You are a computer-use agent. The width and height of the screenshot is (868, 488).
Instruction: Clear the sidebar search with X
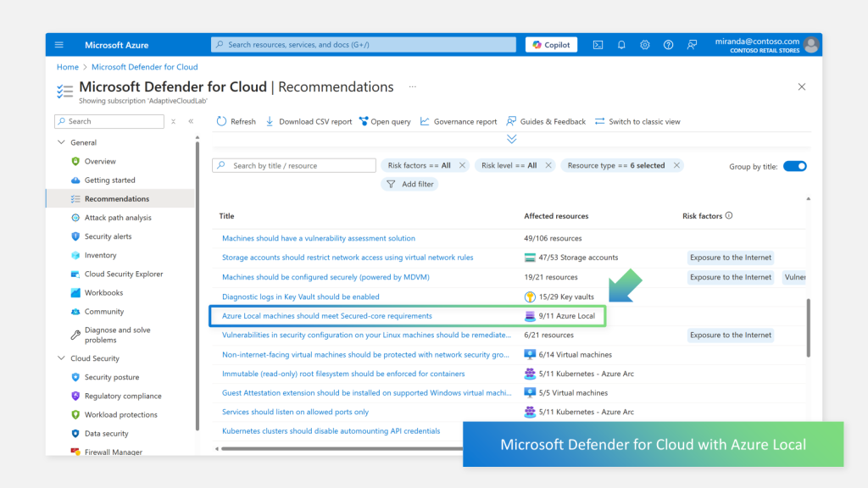pos(173,121)
